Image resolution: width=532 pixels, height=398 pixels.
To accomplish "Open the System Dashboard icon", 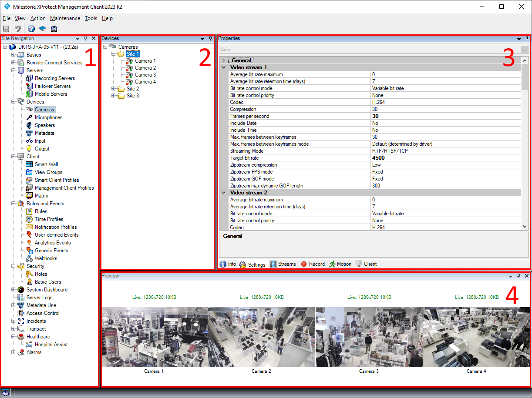I will (x=20, y=289).
